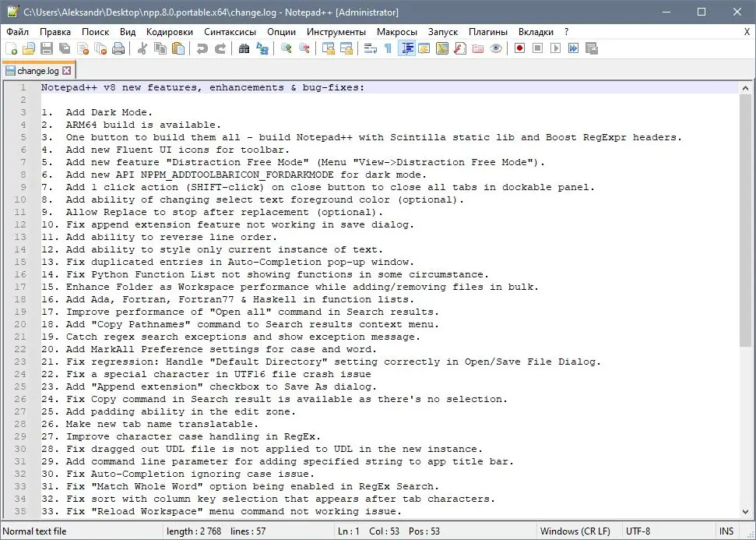Select the change.log tab

click(x=37, y=69)
